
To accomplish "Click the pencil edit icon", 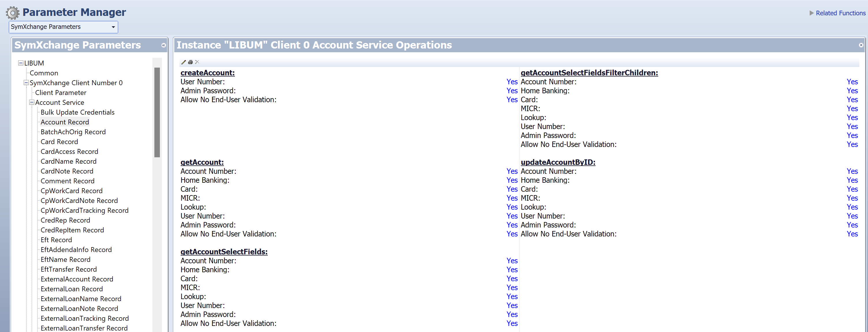I will (x=183, y=62).
